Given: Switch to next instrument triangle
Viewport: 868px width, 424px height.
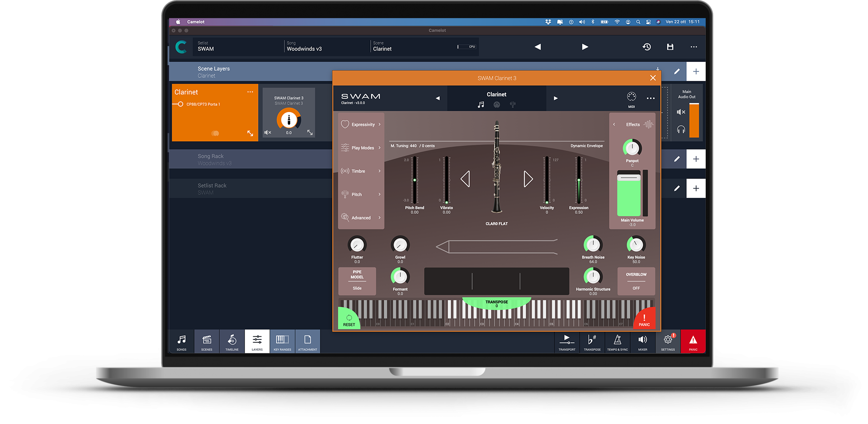Looking at the screenshot, I should click(x=528, y=179).
